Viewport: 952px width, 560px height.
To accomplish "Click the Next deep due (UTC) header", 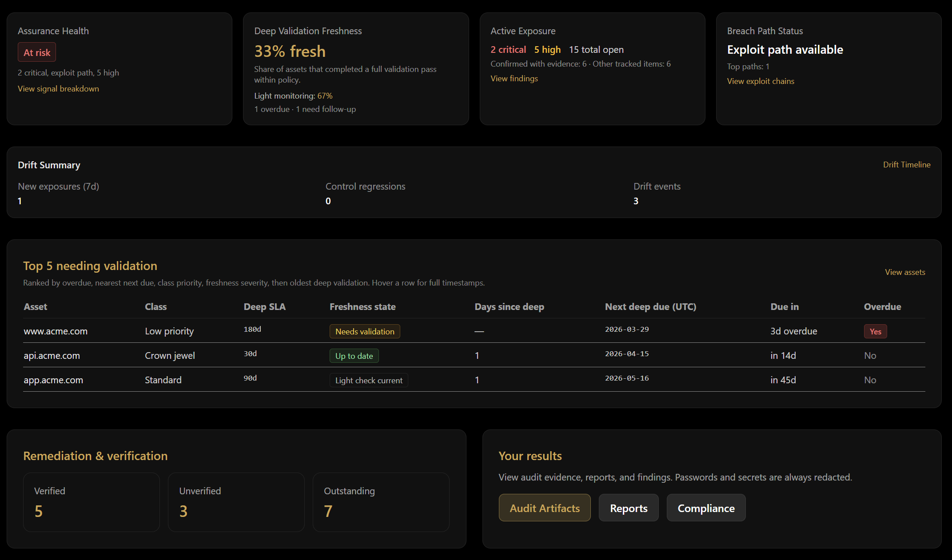I will pyautogui.click(x=650, y=307).
